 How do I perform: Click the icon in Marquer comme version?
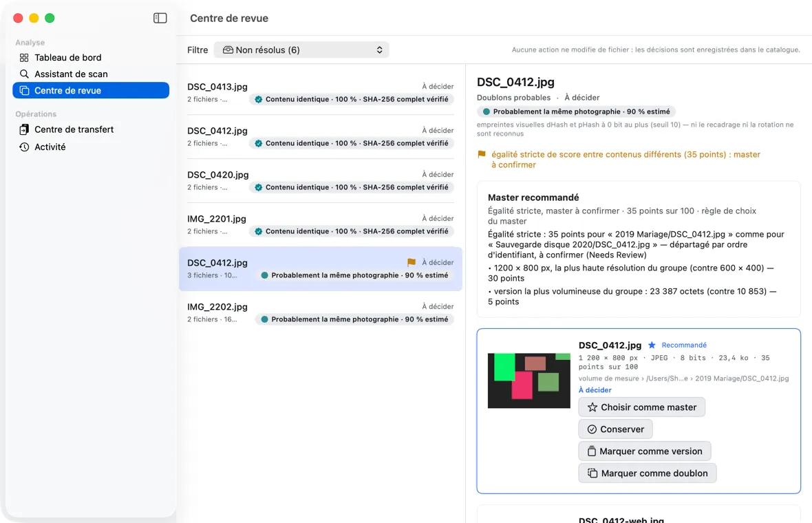click(x=591, y=451)
